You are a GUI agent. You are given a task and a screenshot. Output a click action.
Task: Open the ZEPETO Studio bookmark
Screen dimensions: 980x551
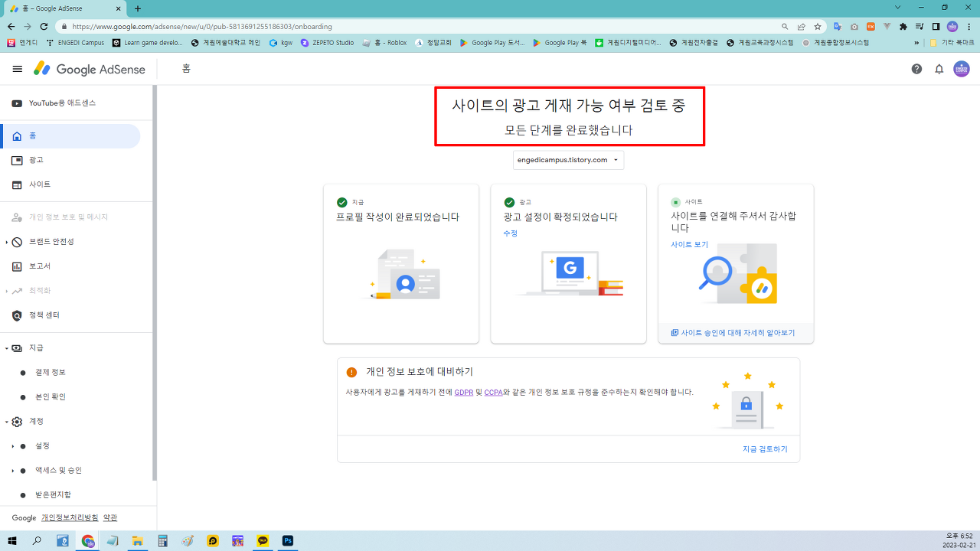[327, 43]
